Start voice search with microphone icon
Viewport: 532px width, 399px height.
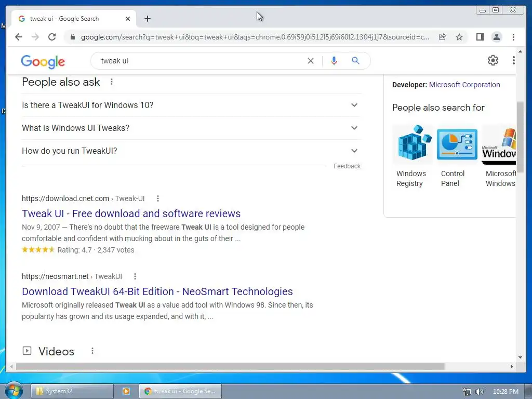tap(334, 61)
